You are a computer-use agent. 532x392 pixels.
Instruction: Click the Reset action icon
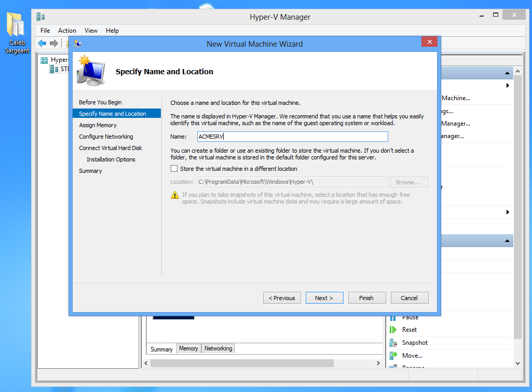[x=393, y=330]
